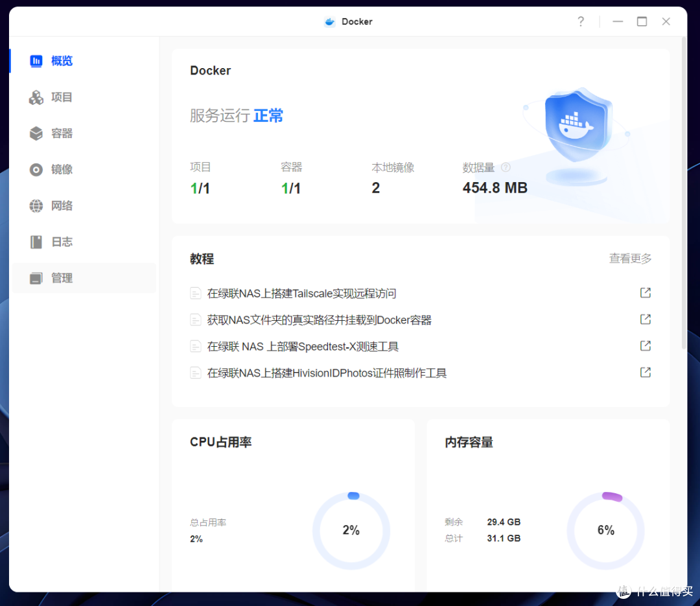Click the 项目 1/1 count

(200, 188)
